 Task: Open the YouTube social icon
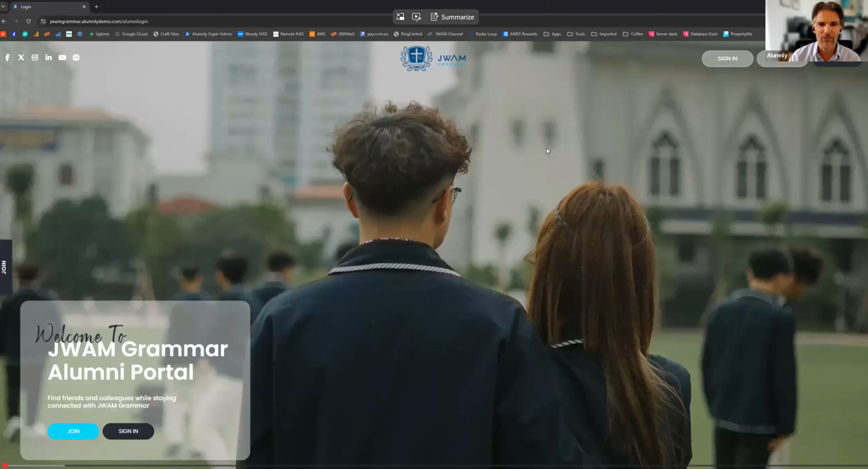point(62,58)
